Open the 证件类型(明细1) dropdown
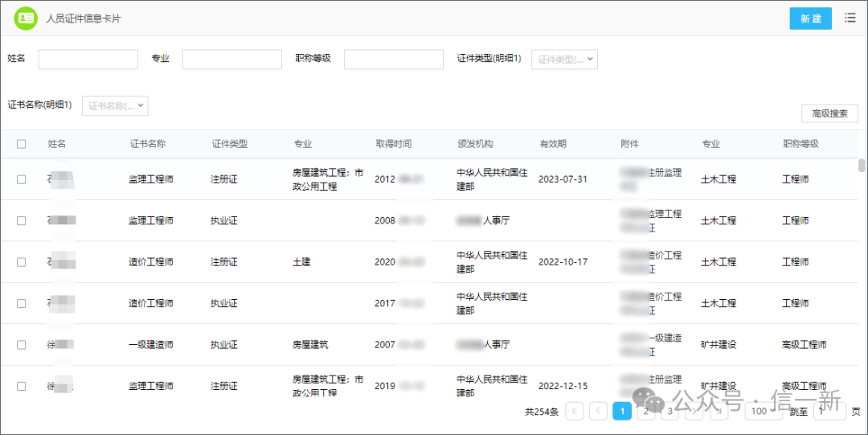 click(x=565, y=60)
